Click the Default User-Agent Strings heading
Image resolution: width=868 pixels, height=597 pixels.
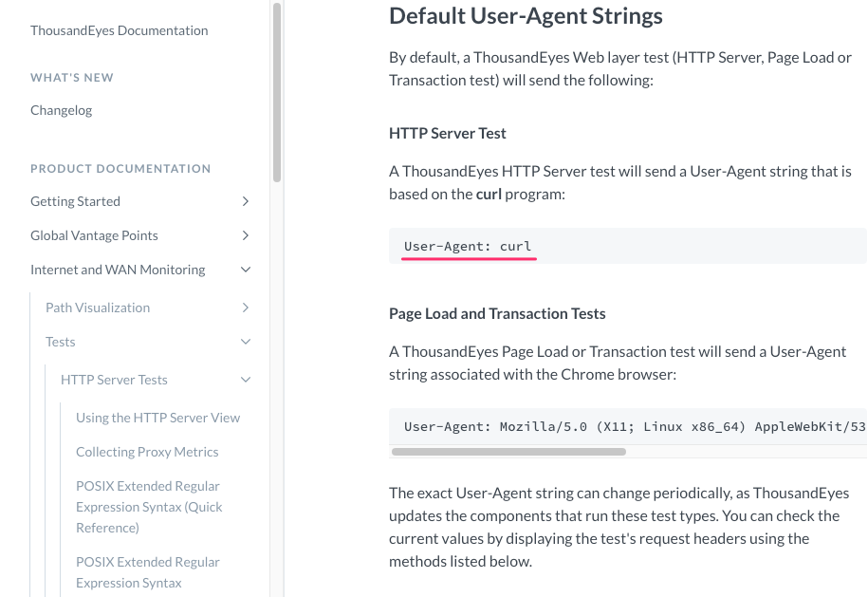(x=526, y=15)
